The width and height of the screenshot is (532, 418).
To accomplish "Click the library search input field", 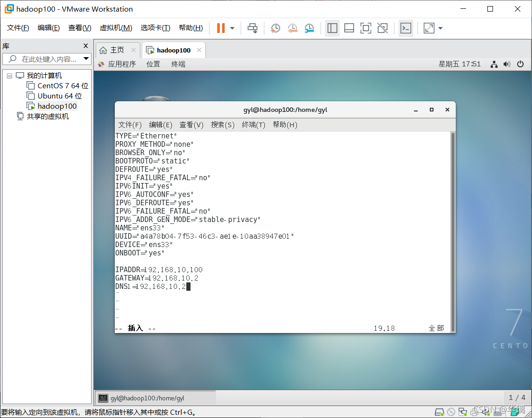I will 46,59.
